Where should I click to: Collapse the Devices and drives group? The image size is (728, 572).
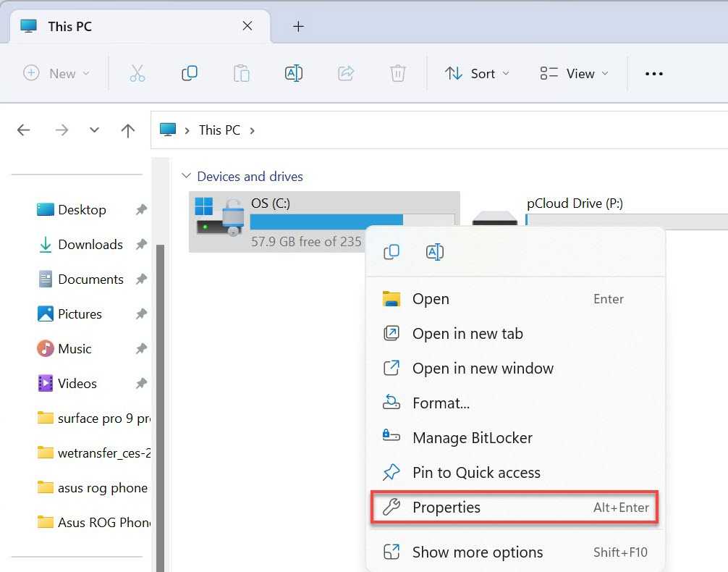186,176
